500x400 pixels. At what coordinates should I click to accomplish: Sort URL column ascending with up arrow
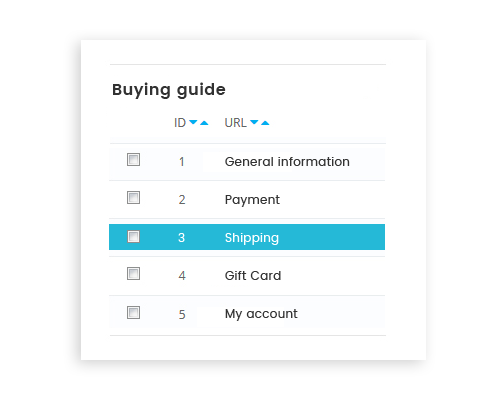coord(265,123)
